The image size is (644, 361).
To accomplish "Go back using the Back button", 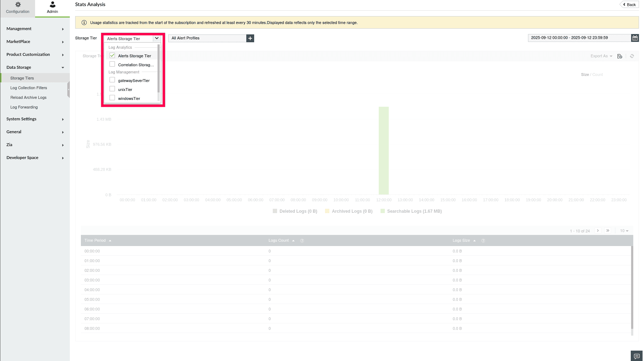I will [630, 5].
